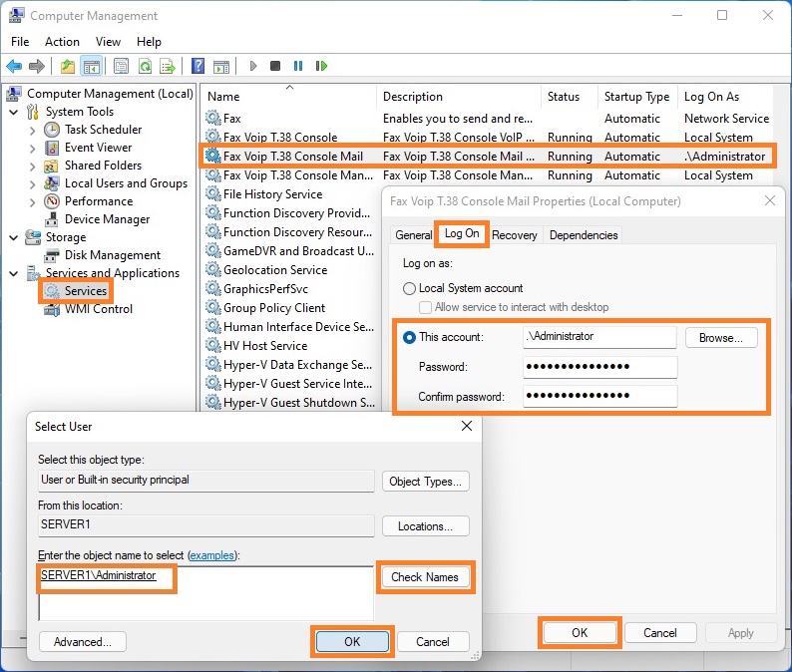Viewport: 792px width, 672px height.
Task: Open Disk Management tree node
Action: coord(112,255)
